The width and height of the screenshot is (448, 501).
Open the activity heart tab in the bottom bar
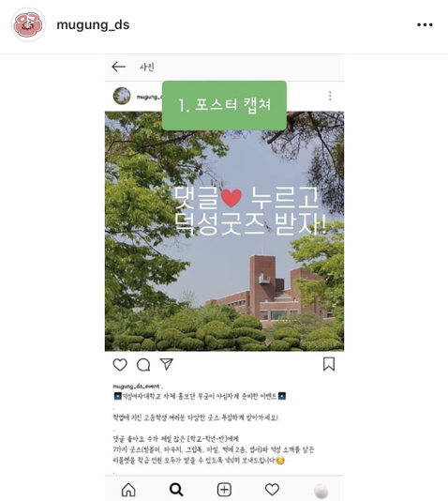[x=272, y=490]
